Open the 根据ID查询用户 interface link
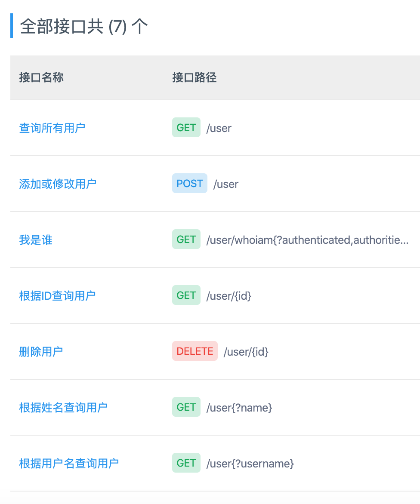Image resolution: width=420 pixels, height=504 pixels. pyautogui.click(x=58, y=295)
